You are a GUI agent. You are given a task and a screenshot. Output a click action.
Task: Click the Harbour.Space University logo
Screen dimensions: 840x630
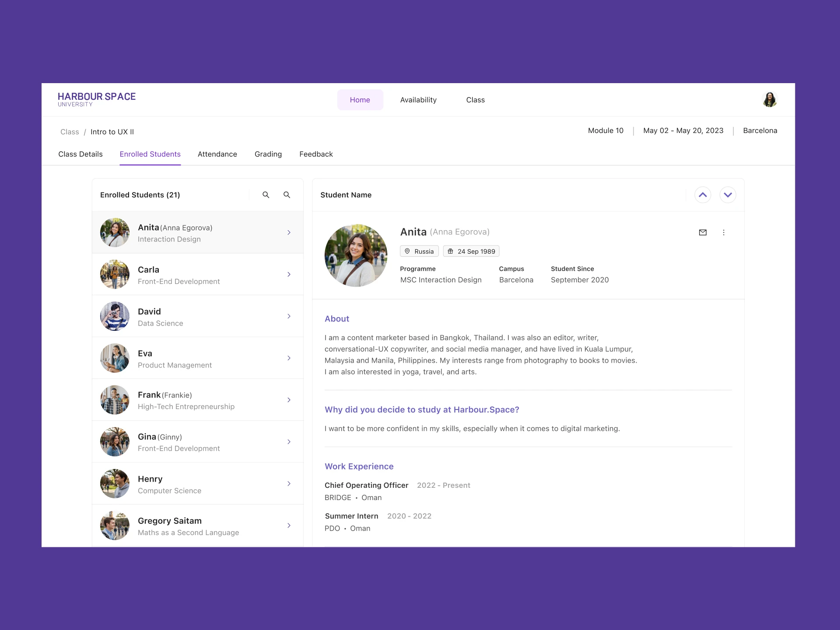click(97, 99)
